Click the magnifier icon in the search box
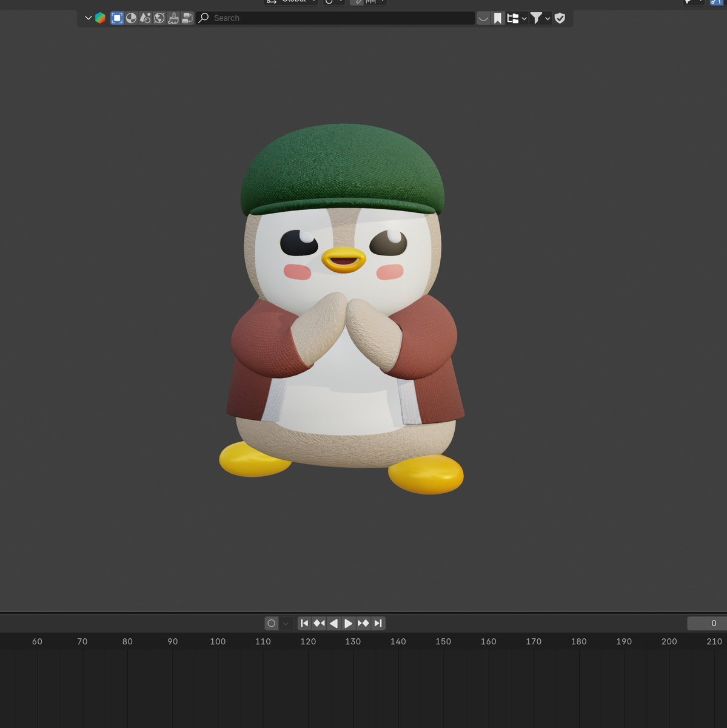This screenshot has width=727, height=728. pos(204,18)
